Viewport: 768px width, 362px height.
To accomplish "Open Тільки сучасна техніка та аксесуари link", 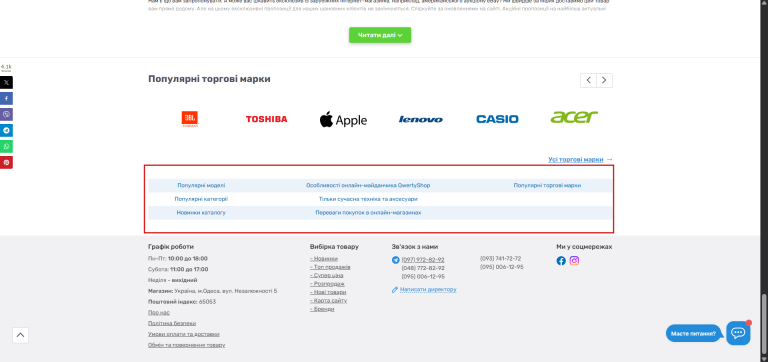I will [368, 199].
